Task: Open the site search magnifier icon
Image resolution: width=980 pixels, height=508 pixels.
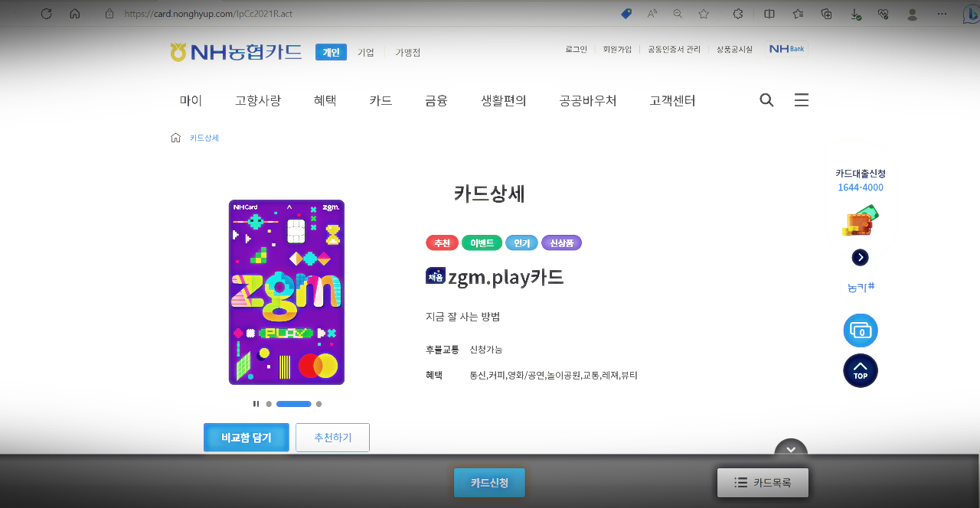Action: pos(766,99)
